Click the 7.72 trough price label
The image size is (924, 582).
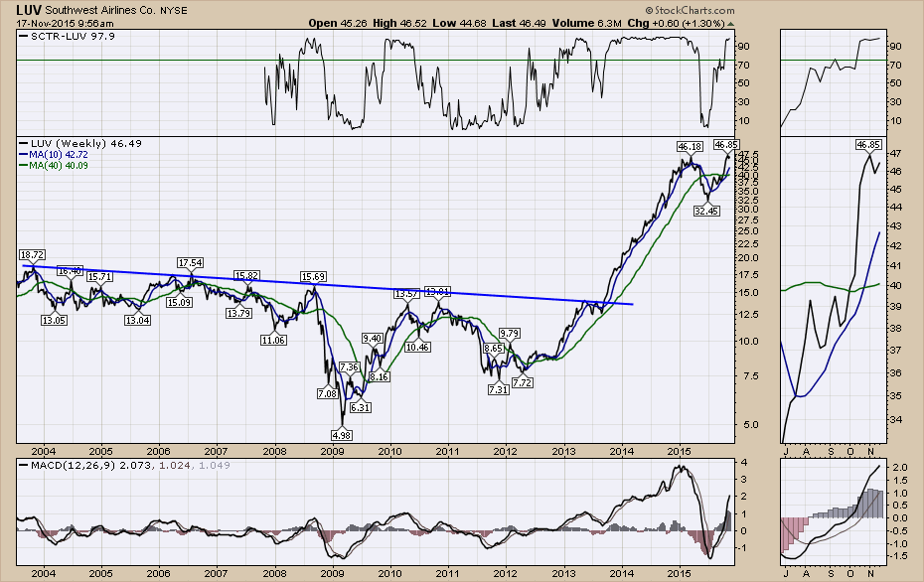coord(522,382)
